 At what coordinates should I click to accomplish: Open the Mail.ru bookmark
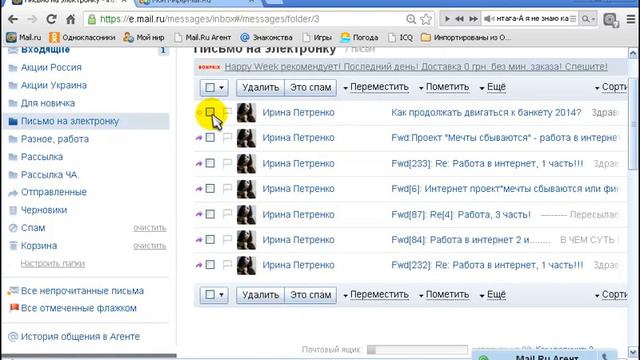[24, 38]
